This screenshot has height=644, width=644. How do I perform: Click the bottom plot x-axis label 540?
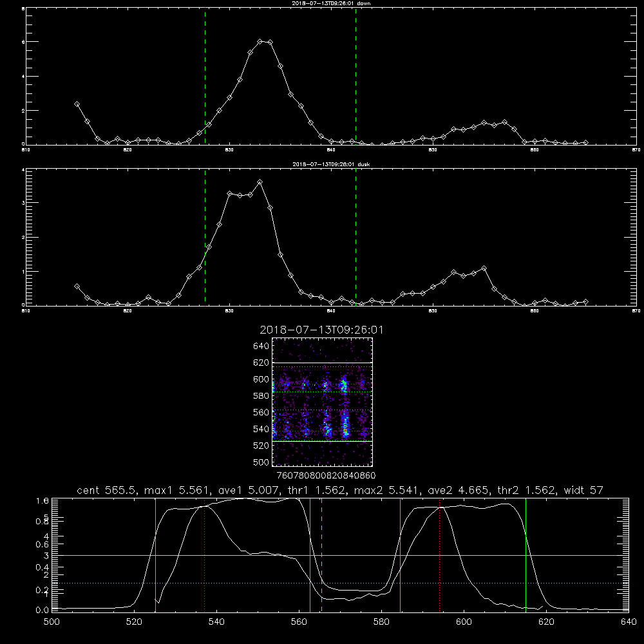click(216, 622)
